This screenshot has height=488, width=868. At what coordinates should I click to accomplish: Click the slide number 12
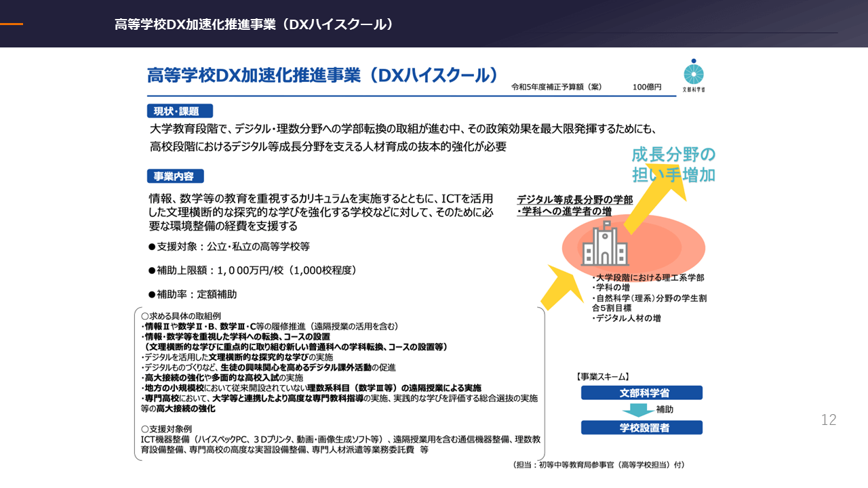point(828,420)
